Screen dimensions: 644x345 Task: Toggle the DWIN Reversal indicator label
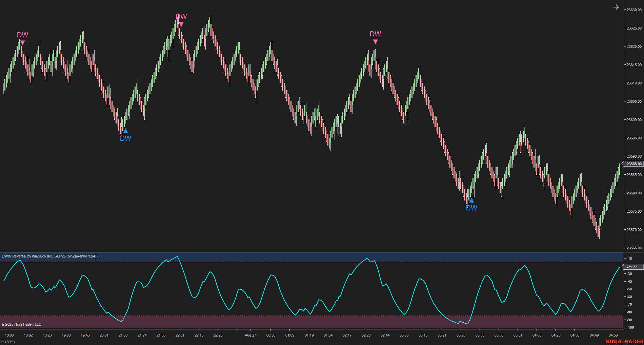pyautogui.click(x=49, y=256)
